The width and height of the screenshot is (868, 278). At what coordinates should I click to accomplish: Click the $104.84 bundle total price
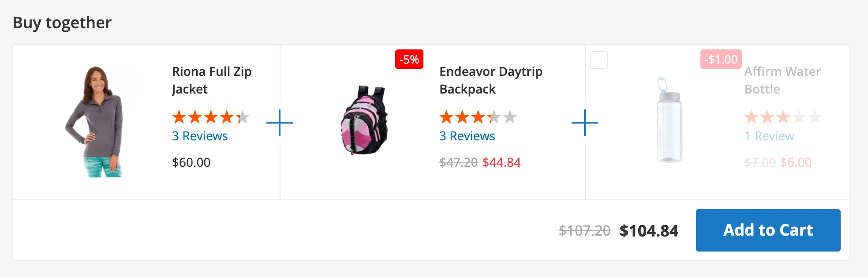click(649, 230)
